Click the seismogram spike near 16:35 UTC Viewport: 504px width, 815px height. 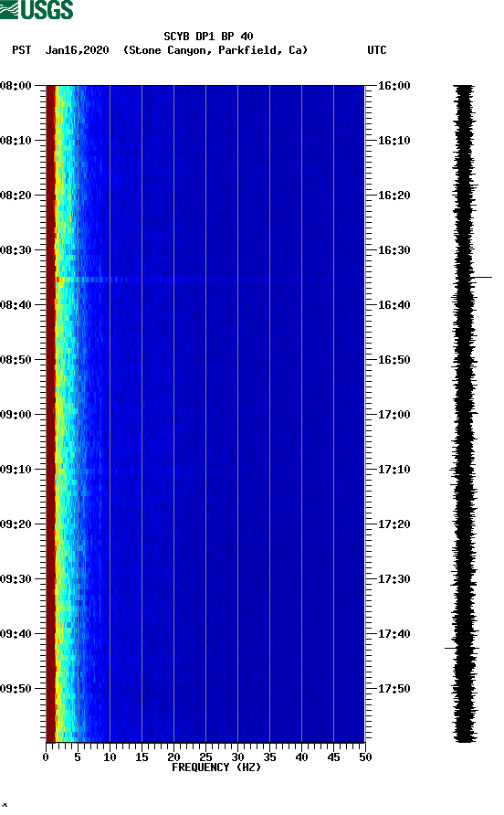(x=481, y=278)
